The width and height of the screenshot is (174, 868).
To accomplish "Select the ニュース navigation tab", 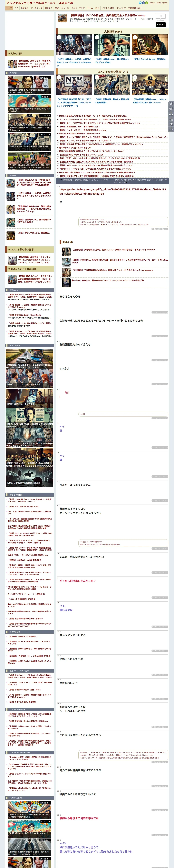I will pyautogui.click(x=65, y=8).
